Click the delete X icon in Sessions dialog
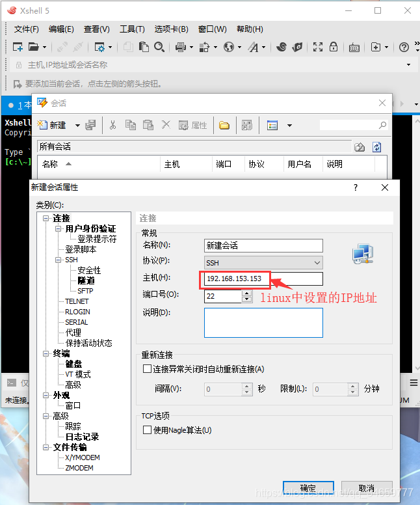 166,125
